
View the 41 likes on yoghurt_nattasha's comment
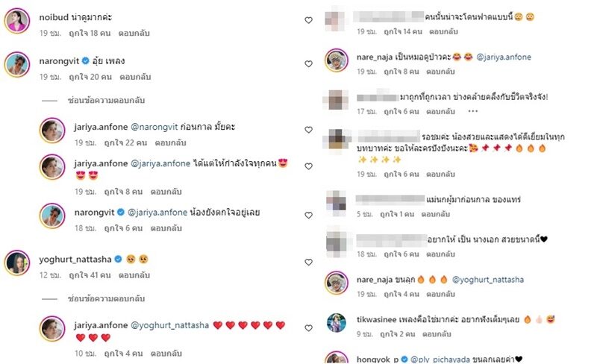[x=90, y=275]
